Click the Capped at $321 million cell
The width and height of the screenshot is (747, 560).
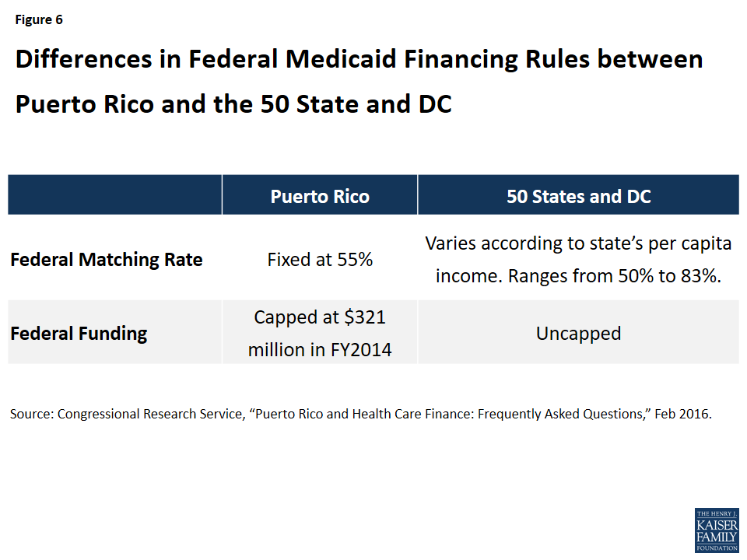pos(320,333)
